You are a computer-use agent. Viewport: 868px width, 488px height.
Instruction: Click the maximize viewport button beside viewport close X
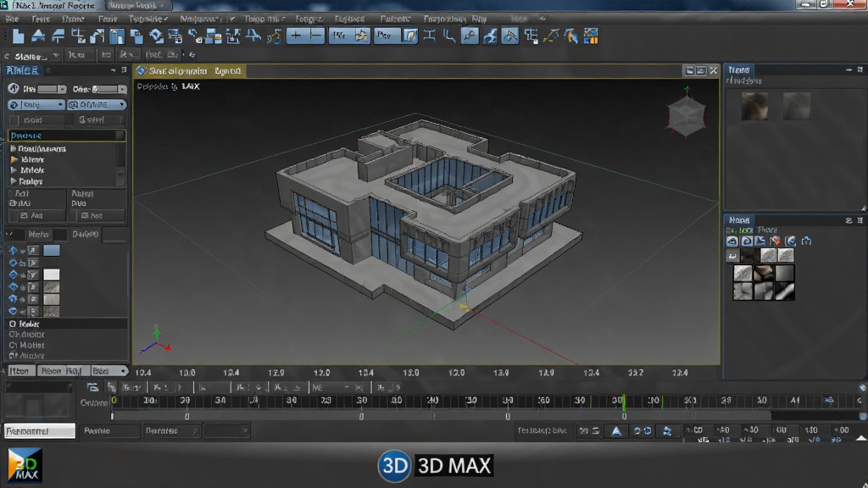(701, 71)
